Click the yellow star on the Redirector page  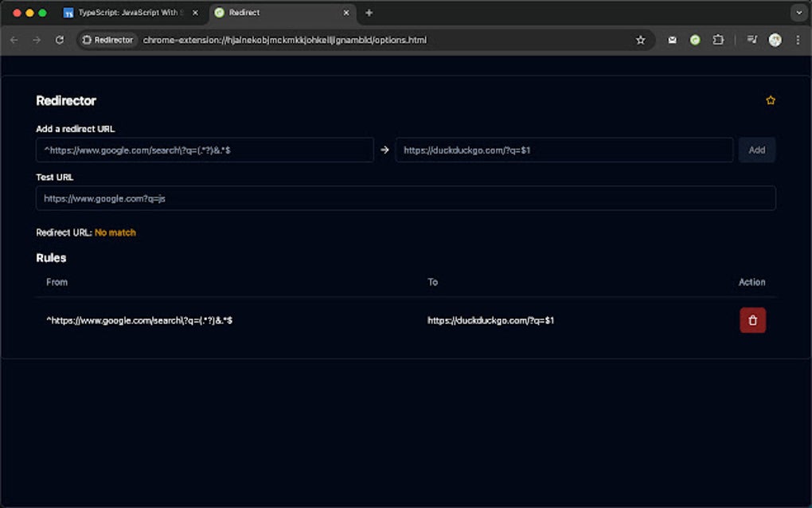(770, 100)
